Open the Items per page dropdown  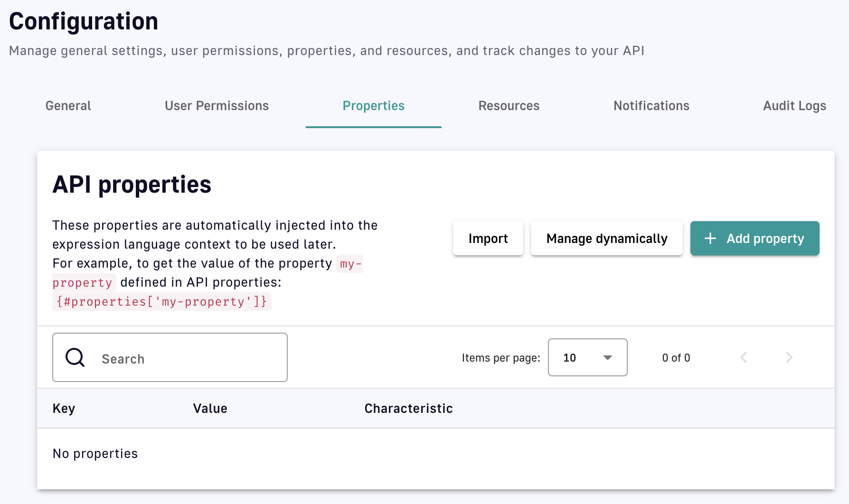pos(587,357)
